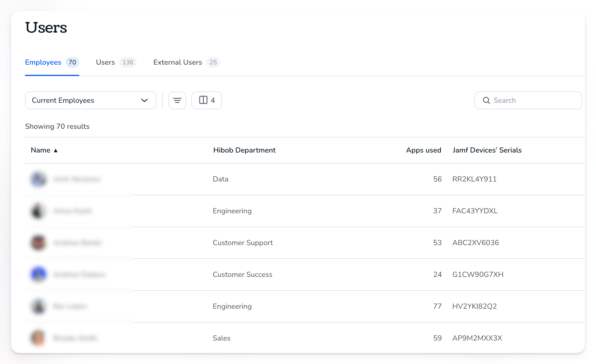This screenshot has height=364, width=596.
Task: Open the Users tab with 136 count
Action: click(116, 62)
